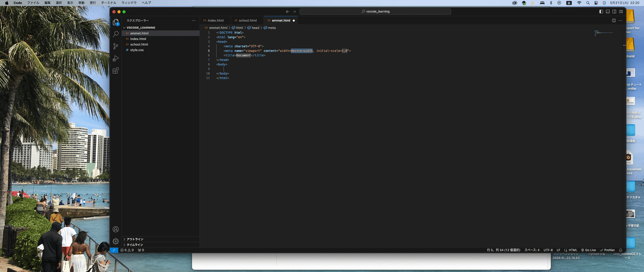Click the editor minimap preview
This screenshot has width=644, height=272.
604,33
